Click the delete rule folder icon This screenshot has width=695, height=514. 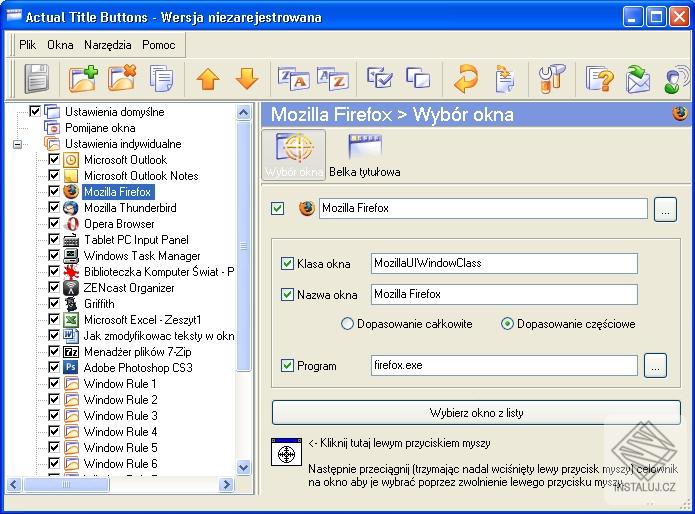tap(122, 78)
